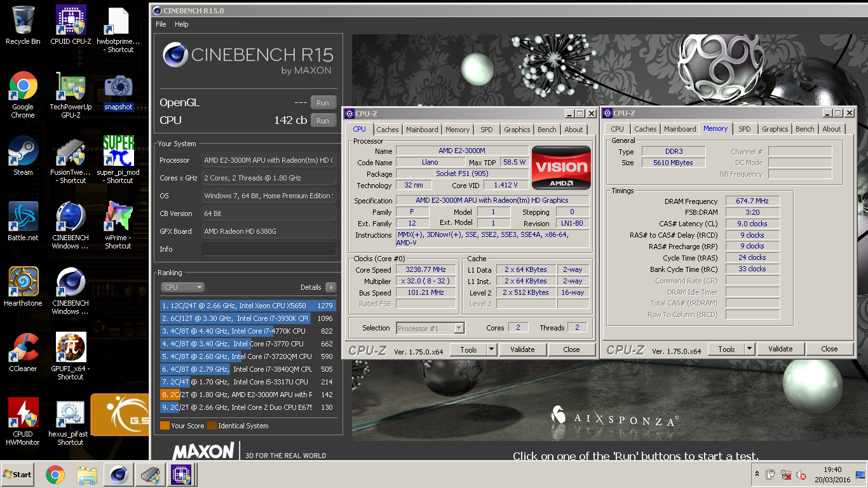Select Core i7-4770K ranking row
The image size is (868, 488).
(248, 331)
